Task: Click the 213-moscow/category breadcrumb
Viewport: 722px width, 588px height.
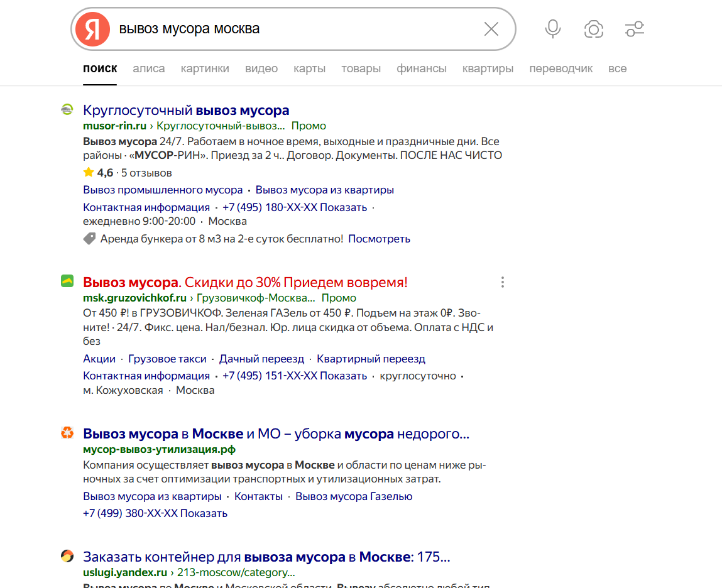Action: [x=236, y=572]
